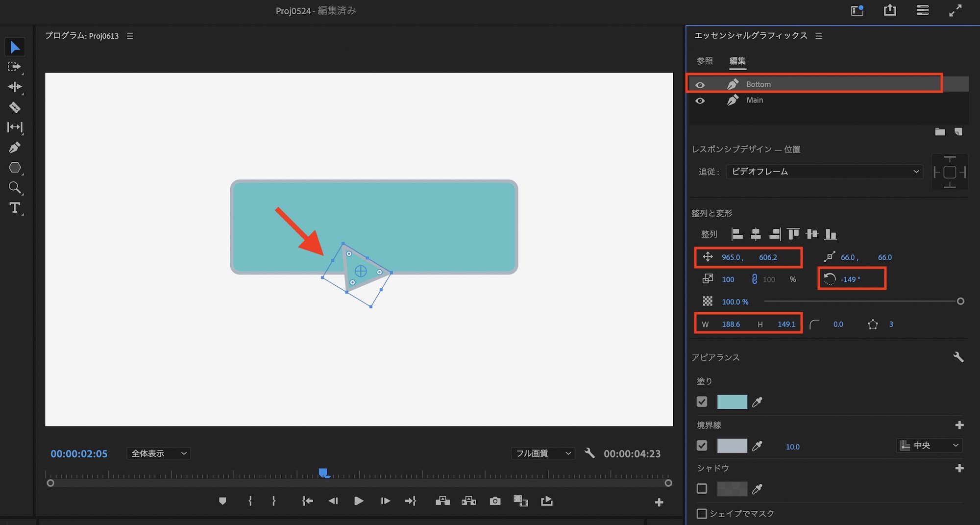
Task: Enable the シェイプでマスク checkbox
Action: click(x=702, y=513)
